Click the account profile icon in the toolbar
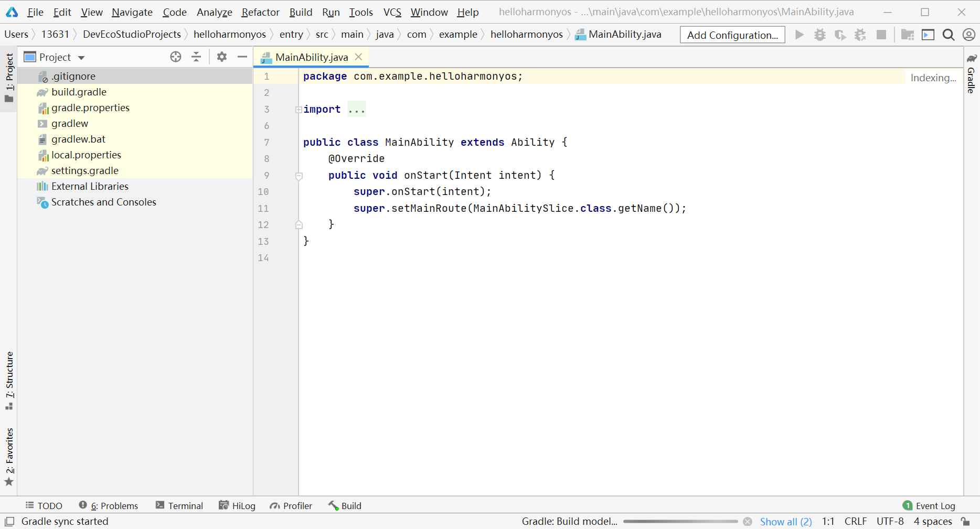 pos(968,35)
